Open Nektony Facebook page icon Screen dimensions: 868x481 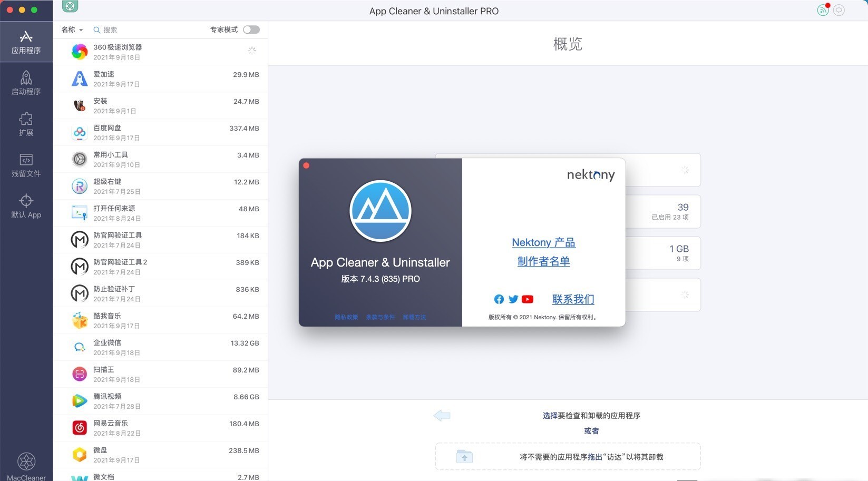pyautogui.click(x=499, y=299)
